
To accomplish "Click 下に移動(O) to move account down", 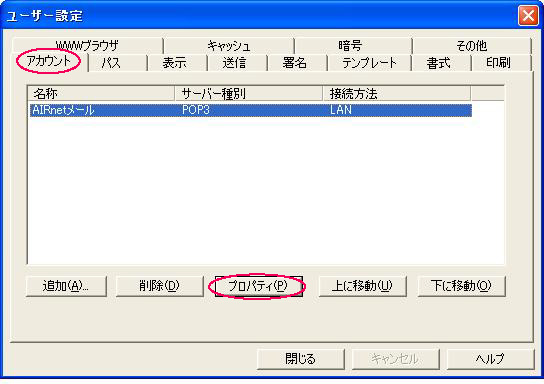I will tap(462, 286).
